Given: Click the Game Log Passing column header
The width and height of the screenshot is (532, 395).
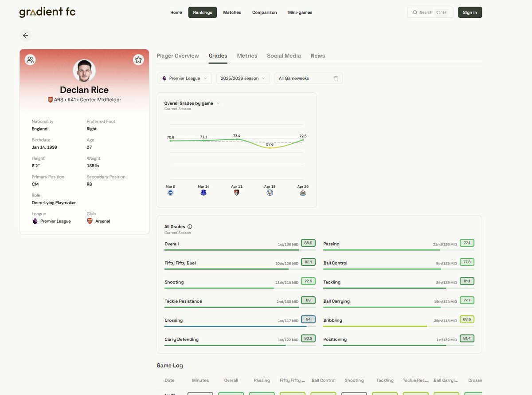Looking at the screenshot, I should (262, 380).
